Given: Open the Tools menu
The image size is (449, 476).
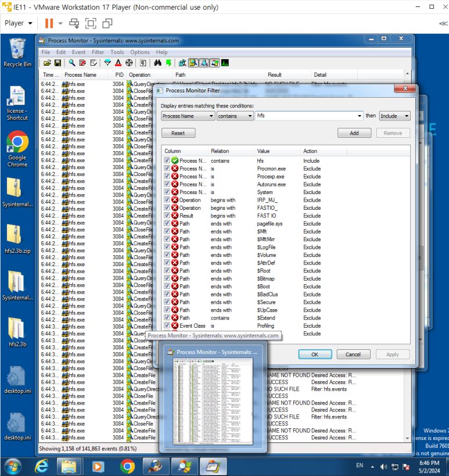Looking at the screenshot, I should (x=117, y=52).
